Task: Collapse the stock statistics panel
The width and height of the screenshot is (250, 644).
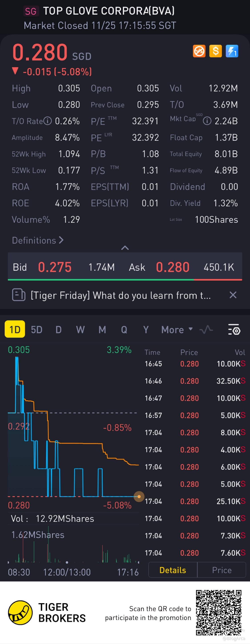Action: click(x=125, y=248)
